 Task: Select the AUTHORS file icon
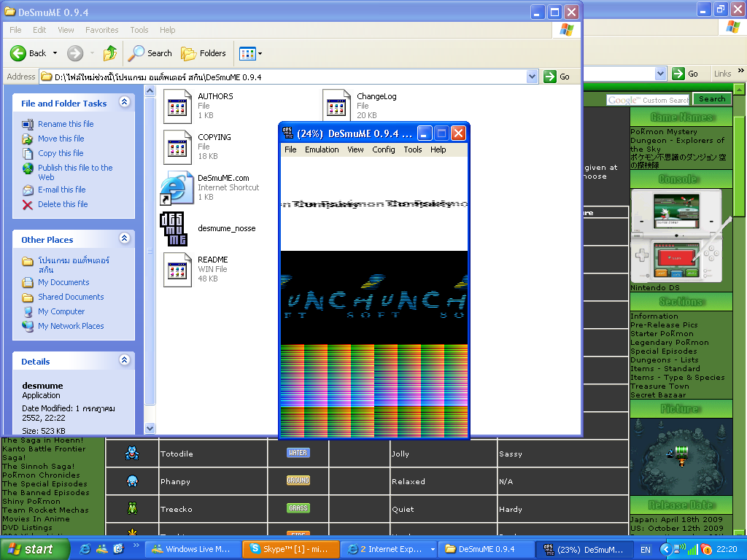click(x=177, y=106)
